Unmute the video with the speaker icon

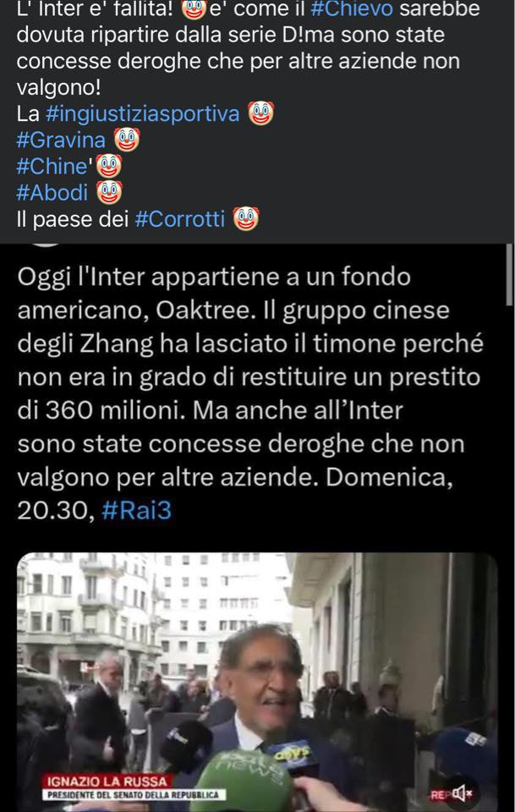tap(461, 793)
